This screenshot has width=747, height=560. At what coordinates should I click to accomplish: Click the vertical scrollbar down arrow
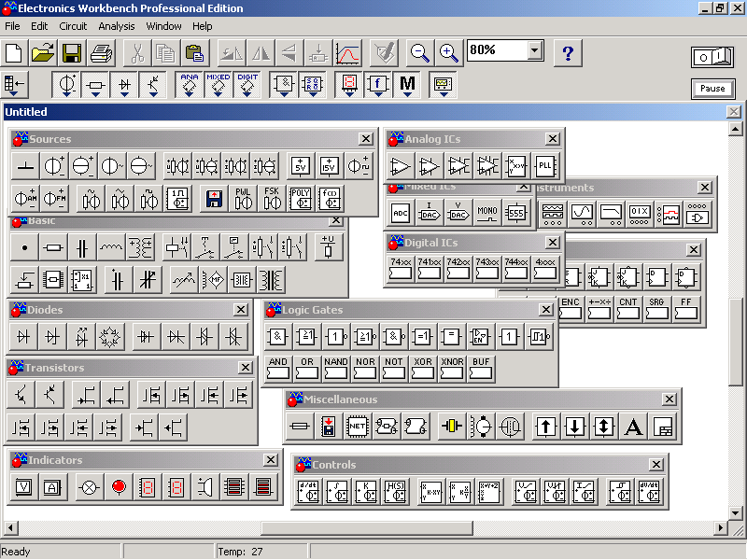[735, 513]
